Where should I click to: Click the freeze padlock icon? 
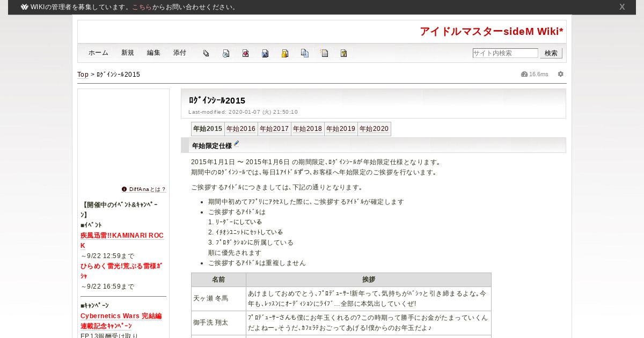pyautogui.click(x=285, y=53)
